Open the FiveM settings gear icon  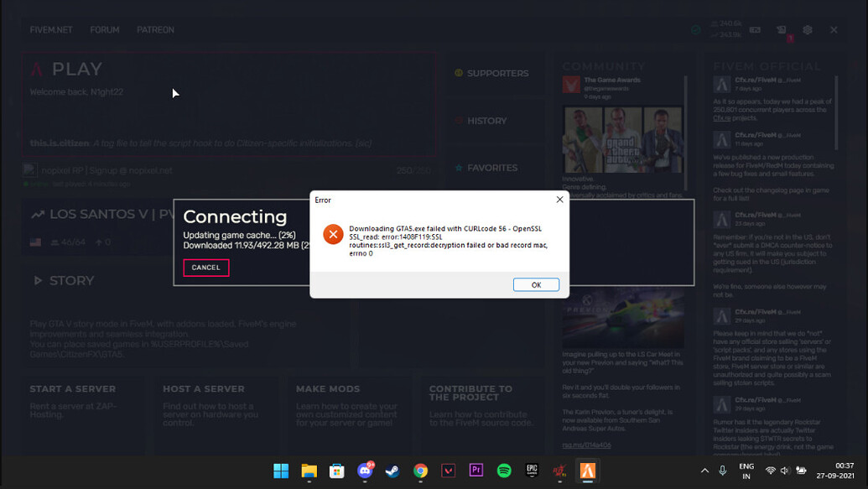pos(807,29)
